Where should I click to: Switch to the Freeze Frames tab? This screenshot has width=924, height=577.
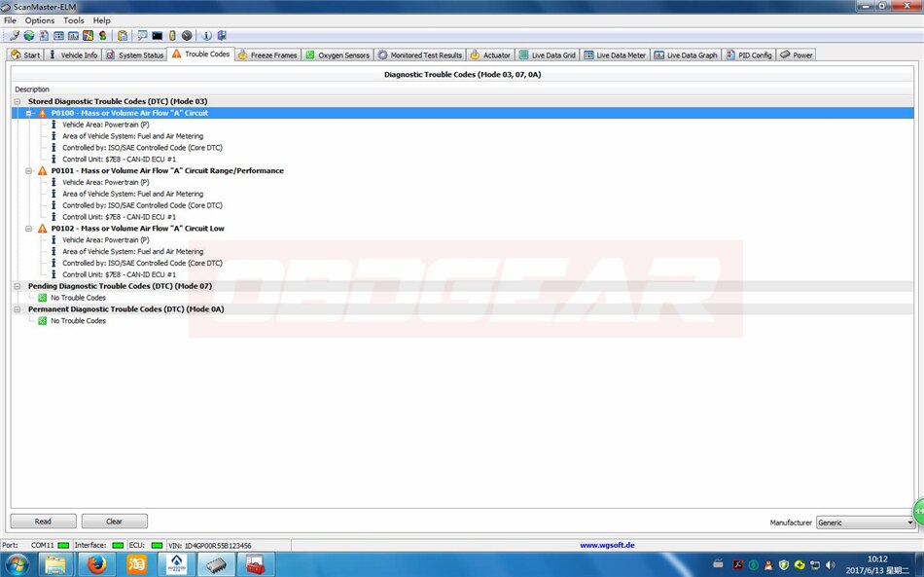click(x=268, y=54)
